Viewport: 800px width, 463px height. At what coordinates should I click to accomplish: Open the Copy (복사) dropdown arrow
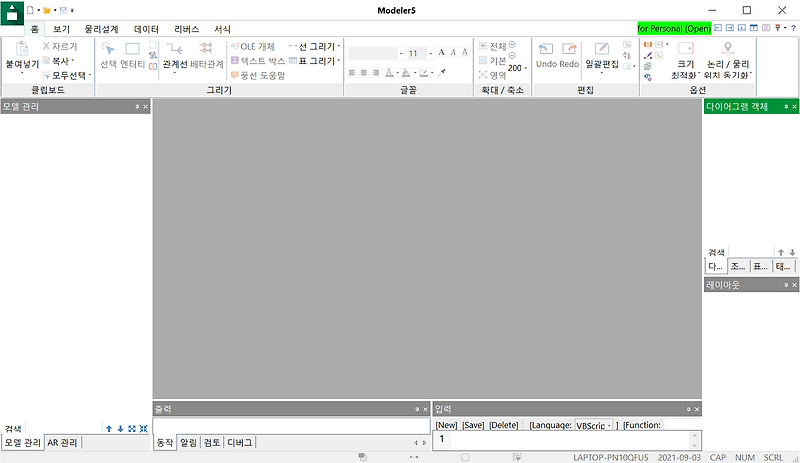pos(73,61)
